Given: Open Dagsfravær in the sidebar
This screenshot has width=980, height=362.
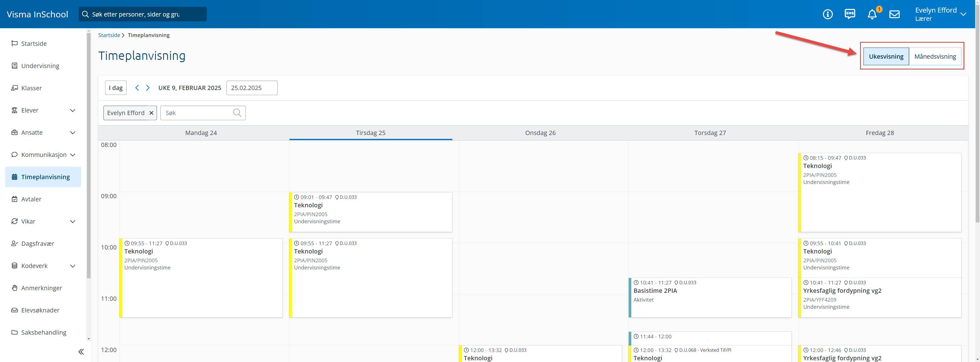Looking at the screenshot, I should pyautogui.click(x=38, y=244).
